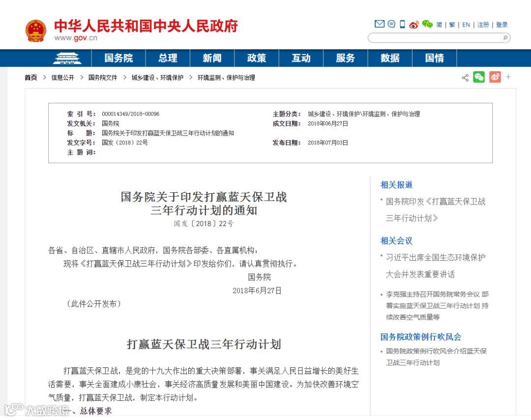
Task: Open 习近平出席全国生态环境保护大会 link
Action: (436, 266)
